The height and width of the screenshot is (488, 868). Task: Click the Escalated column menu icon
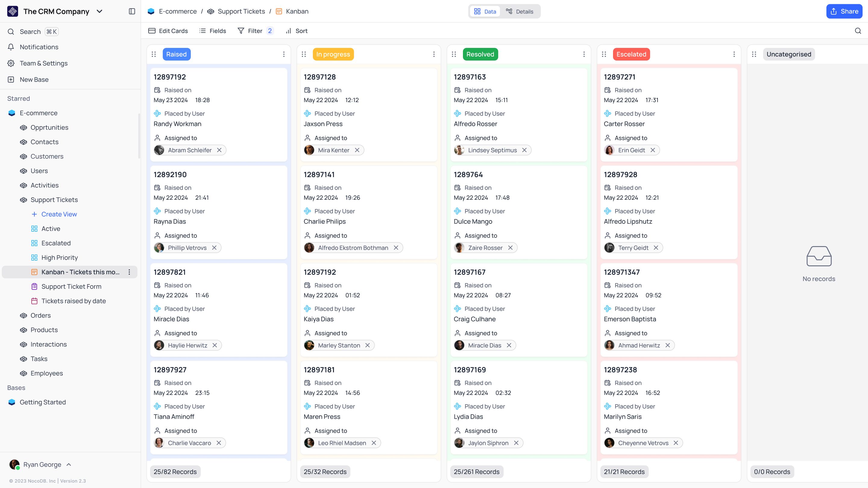pos(735,54)
